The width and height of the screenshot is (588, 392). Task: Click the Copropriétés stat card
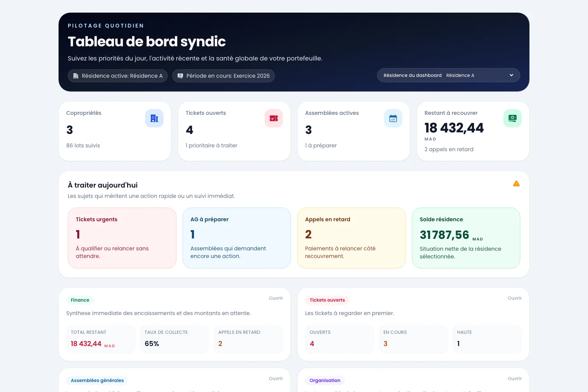pyautogui.click(x=115, y=131)
